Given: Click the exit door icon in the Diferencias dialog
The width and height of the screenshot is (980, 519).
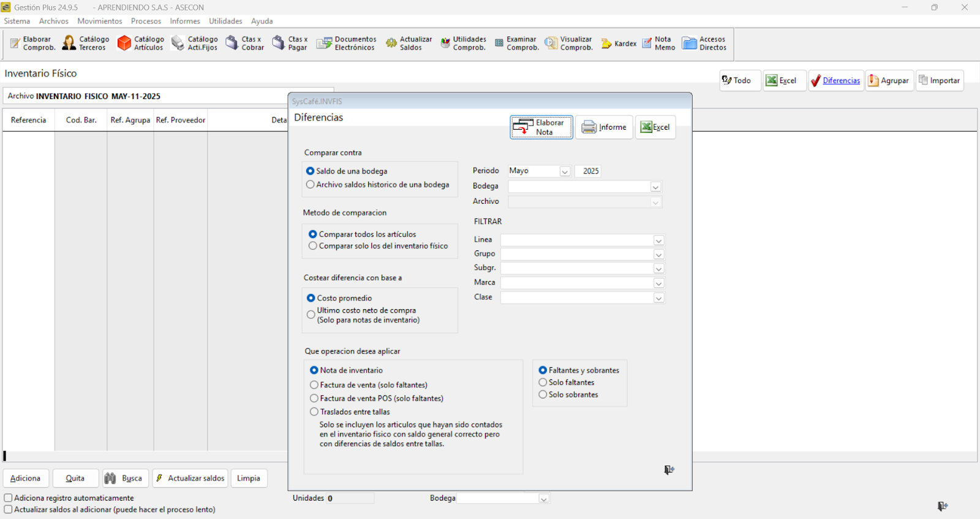Looking at the screenshot, I should pyautogui.click(x=669, y=470).
